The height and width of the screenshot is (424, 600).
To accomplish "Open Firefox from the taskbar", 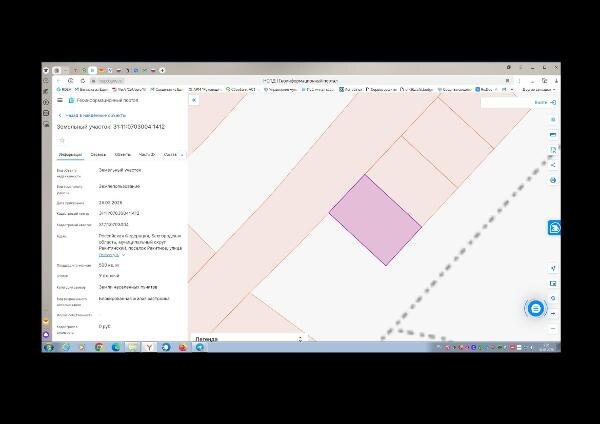I will click(183, 347).
